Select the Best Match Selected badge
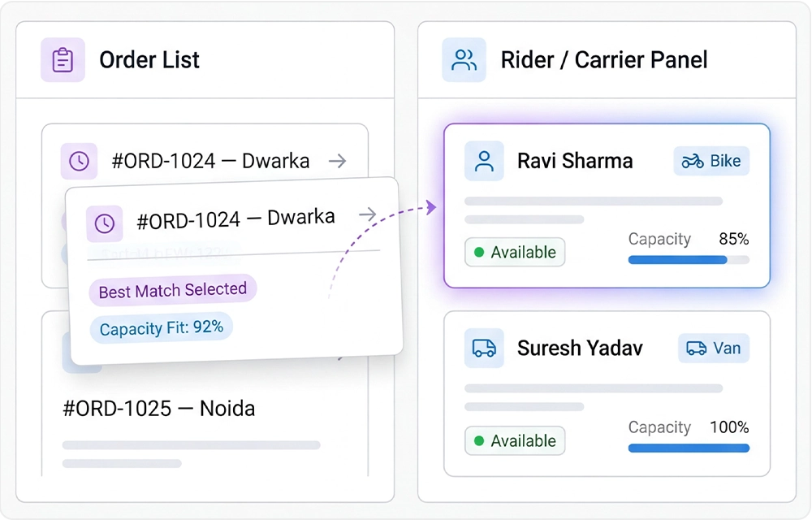Viewport: 812px width, 520px height. (172, 290)
